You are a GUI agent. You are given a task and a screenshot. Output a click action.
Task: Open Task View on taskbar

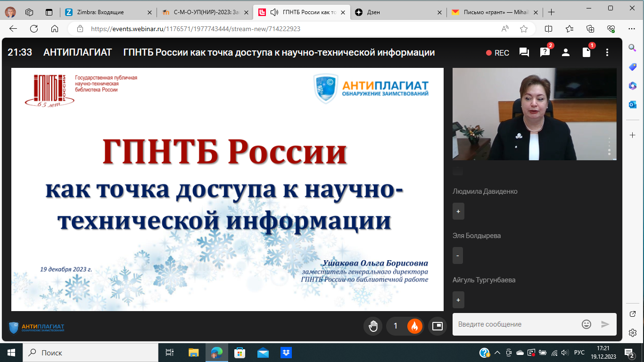click(x=170, y=353)
